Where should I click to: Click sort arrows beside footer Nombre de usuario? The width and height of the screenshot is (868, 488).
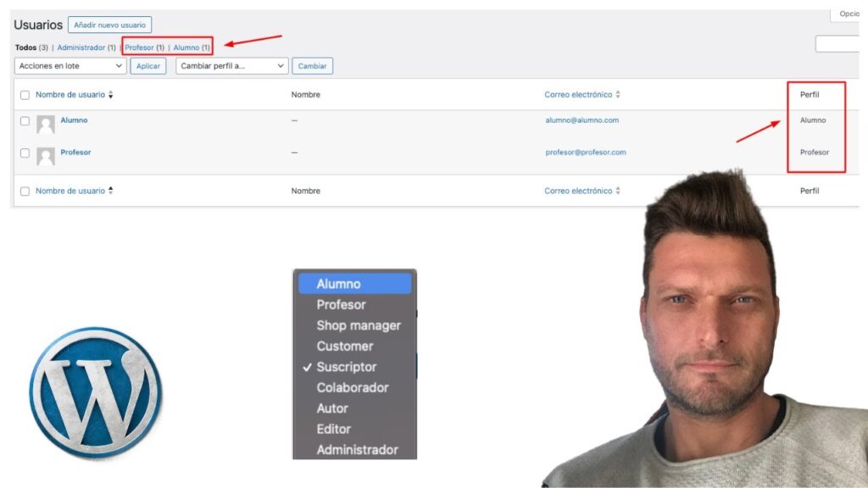pos(111,191)
